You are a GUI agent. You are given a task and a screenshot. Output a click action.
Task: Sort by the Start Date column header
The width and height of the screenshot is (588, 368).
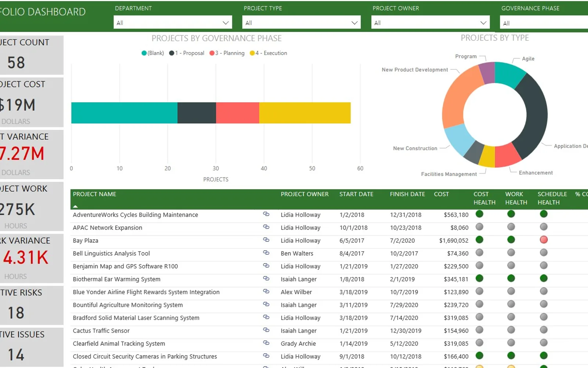[356, 194]
